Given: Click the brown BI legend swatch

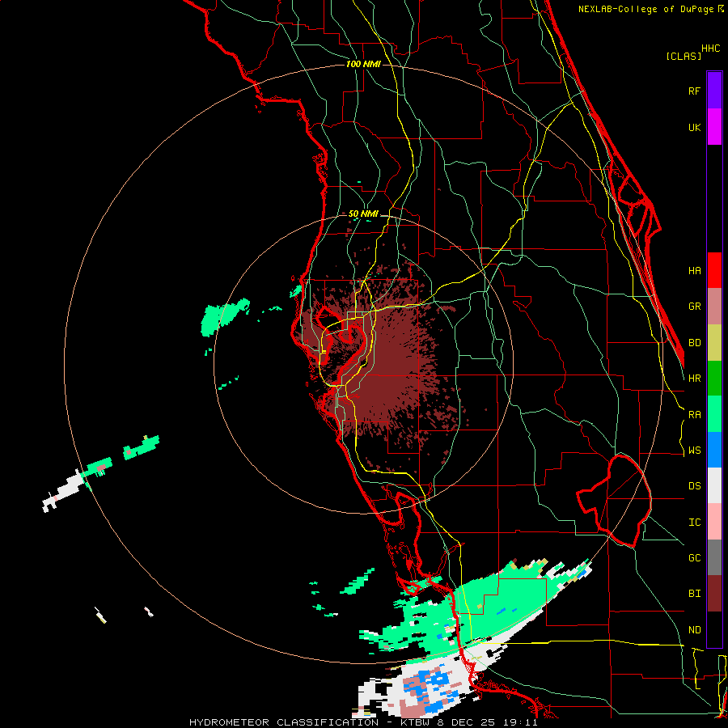Looking at the screenshot, I should [x=714, y=594].
